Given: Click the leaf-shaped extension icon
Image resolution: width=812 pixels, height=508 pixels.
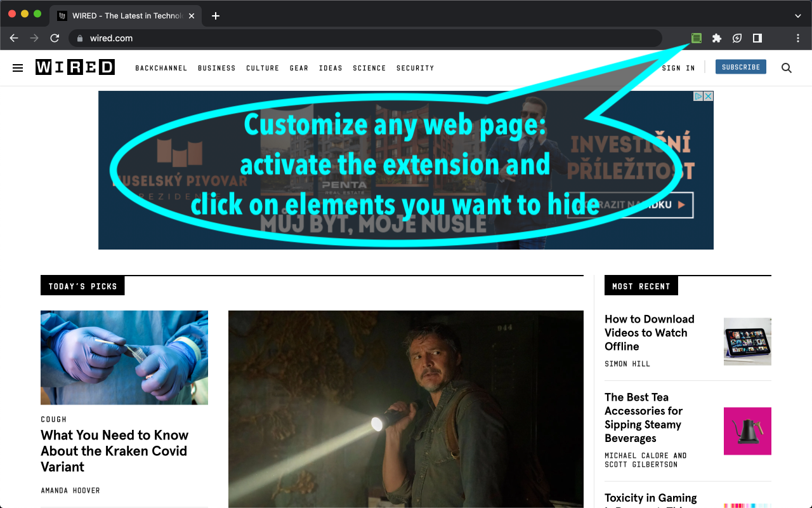Looking at the screenshot, I should coord(737,38).
